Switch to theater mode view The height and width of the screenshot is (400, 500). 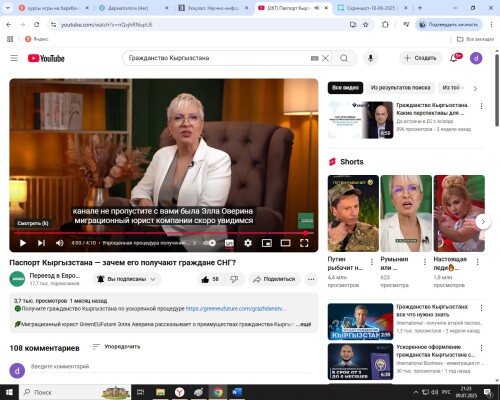pyautogui.click(x=285, y=243)
